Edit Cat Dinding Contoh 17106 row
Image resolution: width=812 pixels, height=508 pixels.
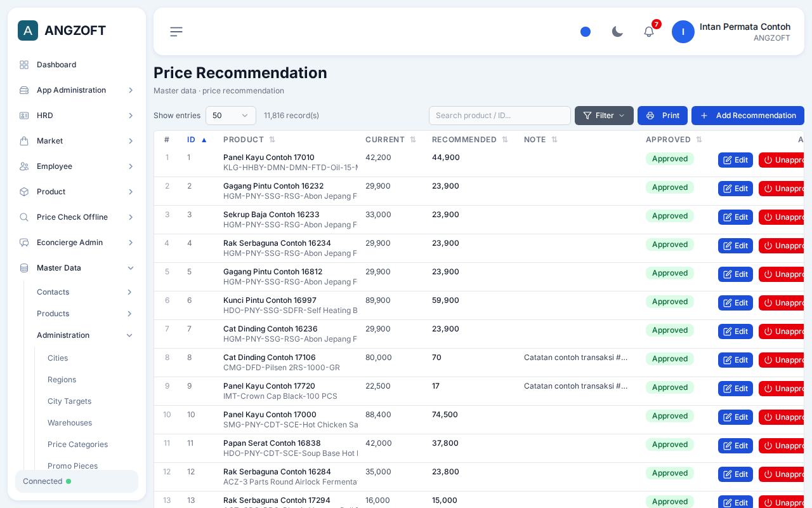pyautogui.click(x=735, y=360)
